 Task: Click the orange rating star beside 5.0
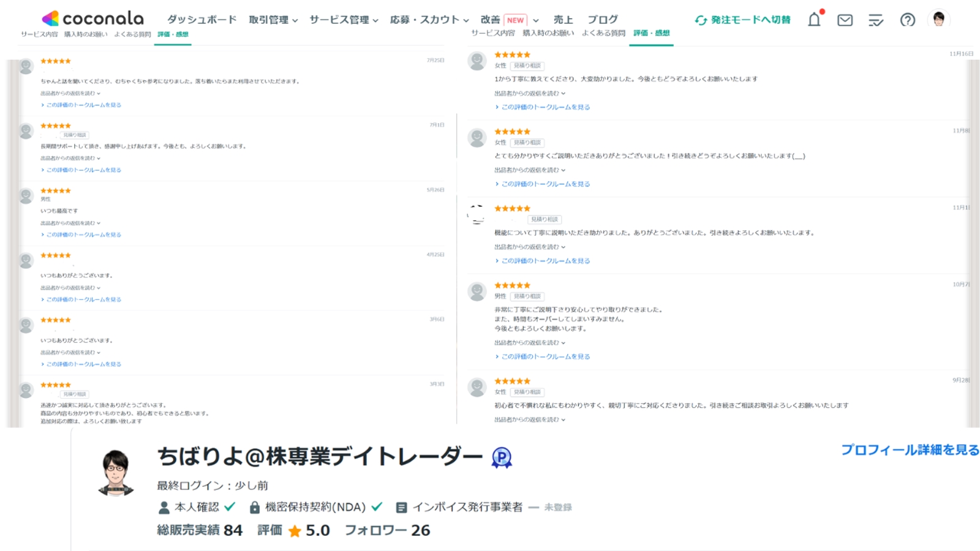click(x=295, y=531)
